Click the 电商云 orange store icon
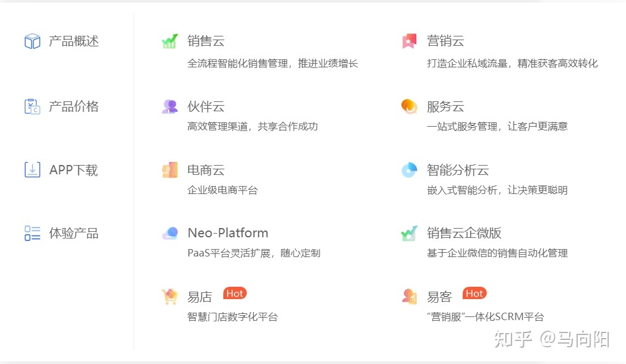This screenshot has width=626, height=364. click(169, 170)
